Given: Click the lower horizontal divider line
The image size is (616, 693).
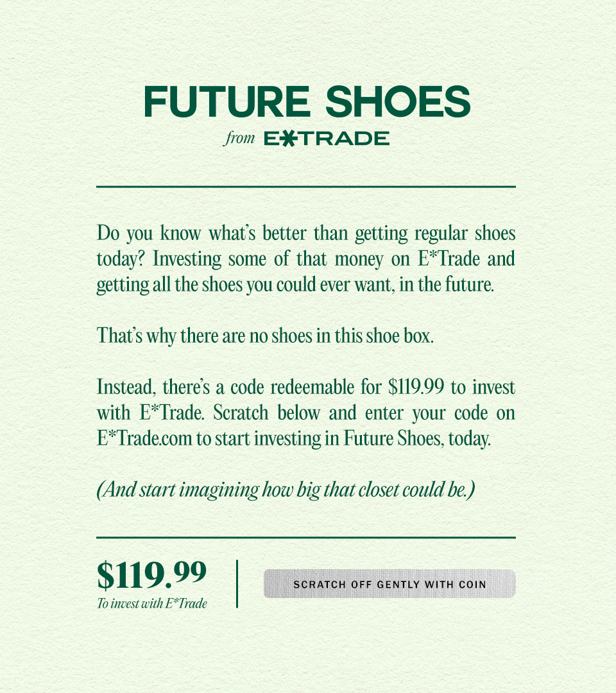Looking at the screenshot, I should pos(306,538).
